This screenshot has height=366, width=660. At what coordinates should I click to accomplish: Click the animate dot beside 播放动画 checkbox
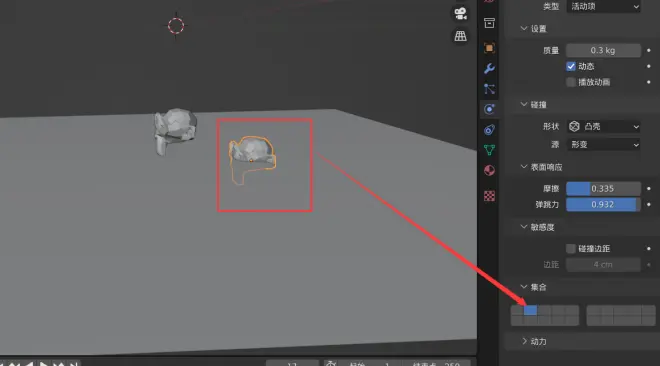click(x=649, y=82)
